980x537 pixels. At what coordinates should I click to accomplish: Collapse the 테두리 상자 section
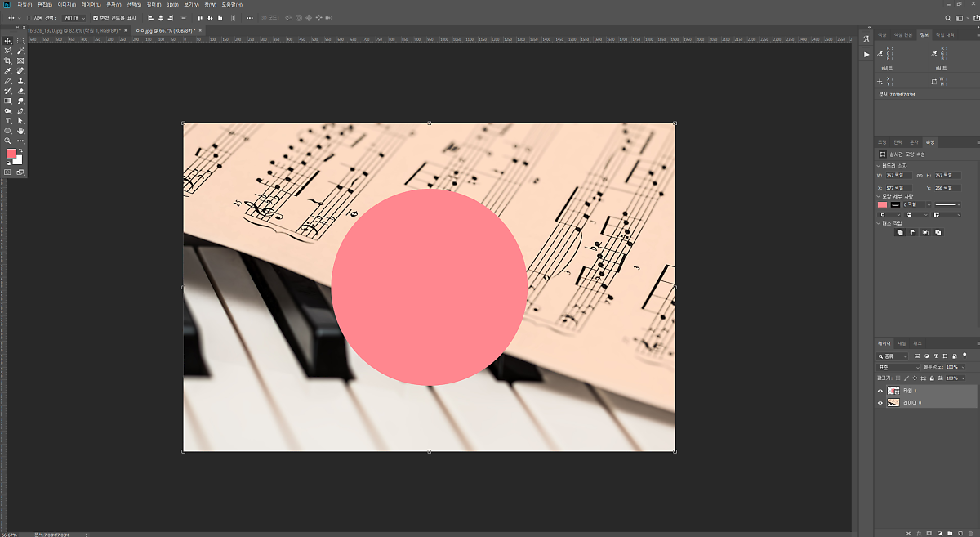[x=878, y=165]
